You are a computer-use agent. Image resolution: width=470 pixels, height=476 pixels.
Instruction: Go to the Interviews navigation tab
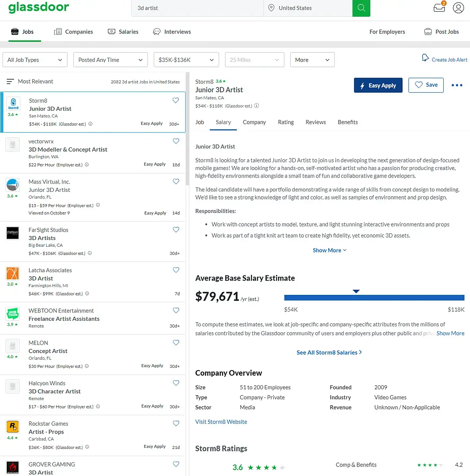(172, 32)
